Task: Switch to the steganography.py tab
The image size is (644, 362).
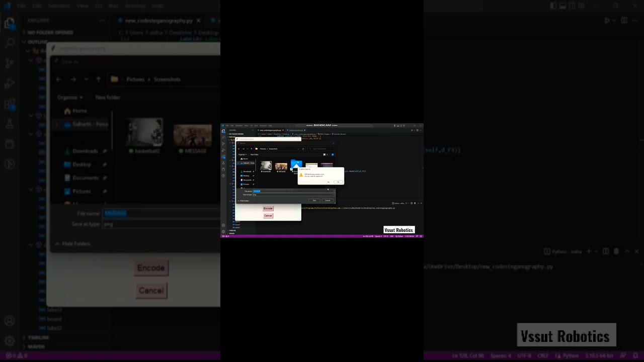Action: tap(296, 130)
